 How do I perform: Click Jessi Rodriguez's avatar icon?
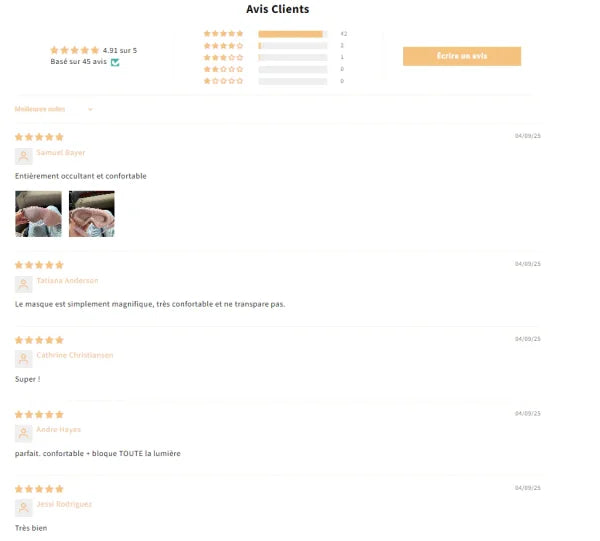click(23, 508)
